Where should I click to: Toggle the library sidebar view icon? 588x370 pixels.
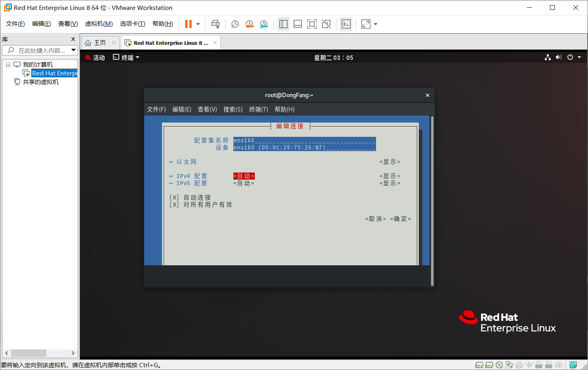point(283,24)
